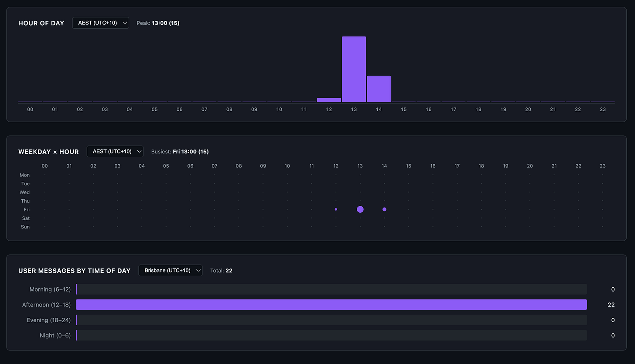Click the Night (0–6) bar track
Screen dimensions: 635x364
(331, 335)
